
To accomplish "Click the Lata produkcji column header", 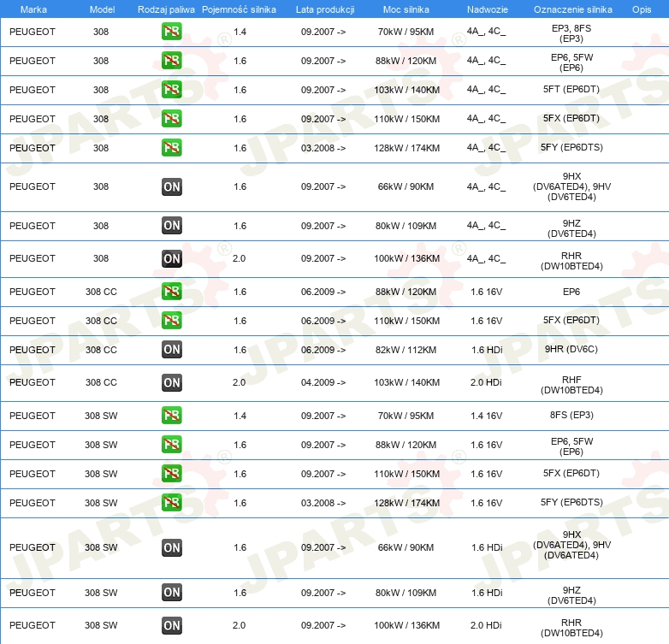I will [325, 9].
